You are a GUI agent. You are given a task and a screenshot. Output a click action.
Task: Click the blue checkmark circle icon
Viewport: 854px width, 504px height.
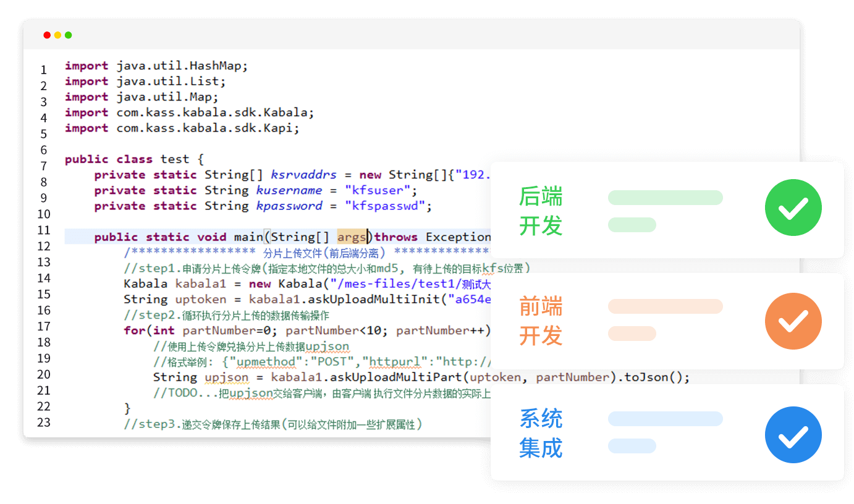pos(793,435)
